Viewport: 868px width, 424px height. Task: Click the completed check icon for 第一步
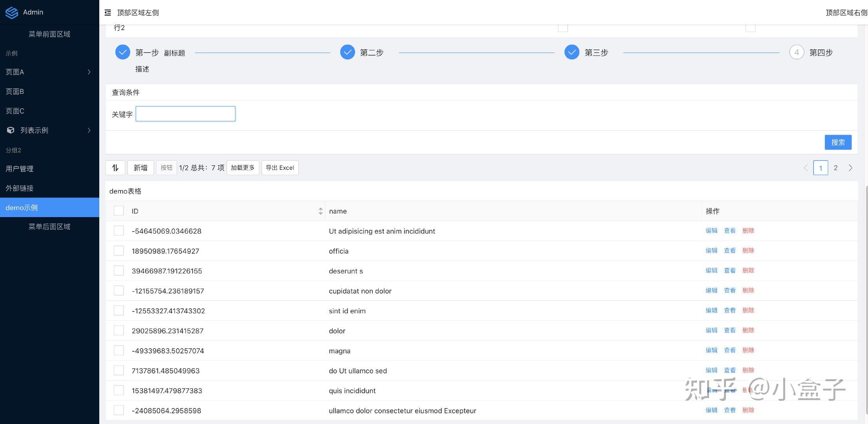click(x=122, y=52)
